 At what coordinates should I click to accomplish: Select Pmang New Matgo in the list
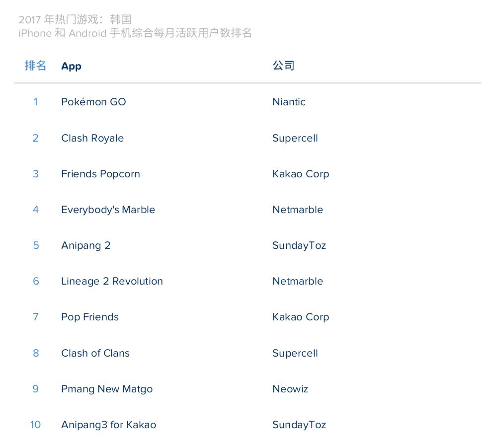coord(107,389)
